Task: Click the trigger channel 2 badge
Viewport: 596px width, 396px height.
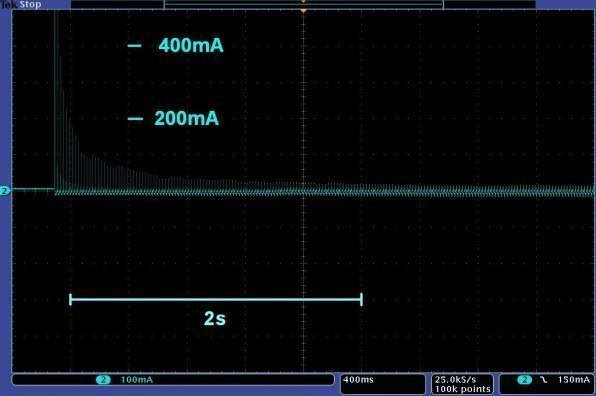Action: tap(525, 380)
